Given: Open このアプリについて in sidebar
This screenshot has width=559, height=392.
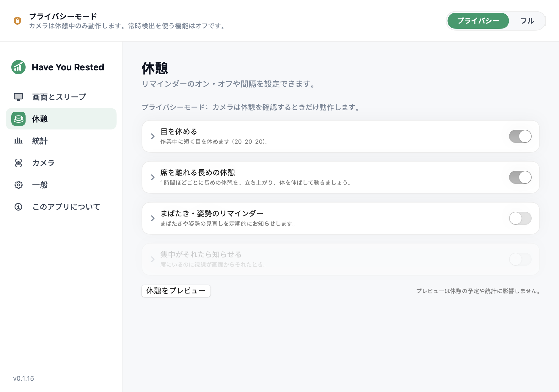Looking at the screenshot, I should (x=61, y=207).
